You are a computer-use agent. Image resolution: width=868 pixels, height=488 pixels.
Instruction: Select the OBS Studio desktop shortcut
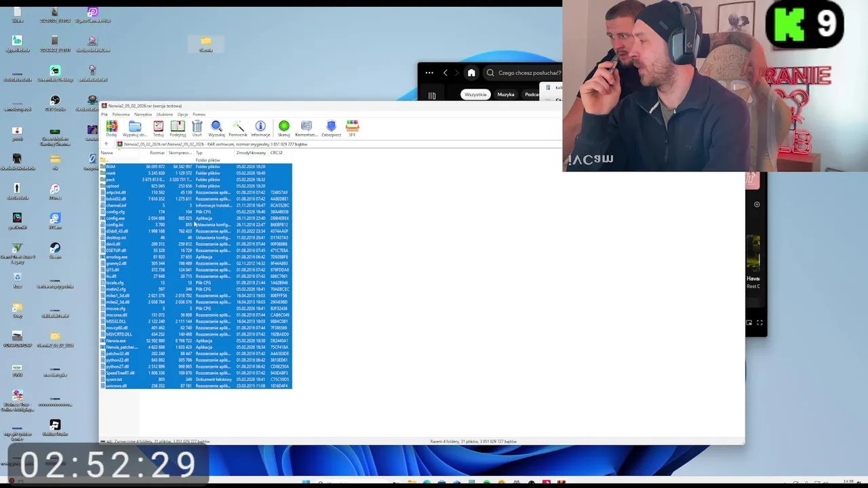55,104
